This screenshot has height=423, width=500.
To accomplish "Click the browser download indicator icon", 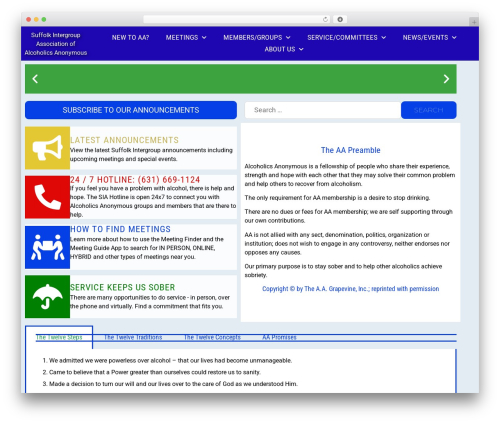I will pyautogui.click(x=340, y=19).
